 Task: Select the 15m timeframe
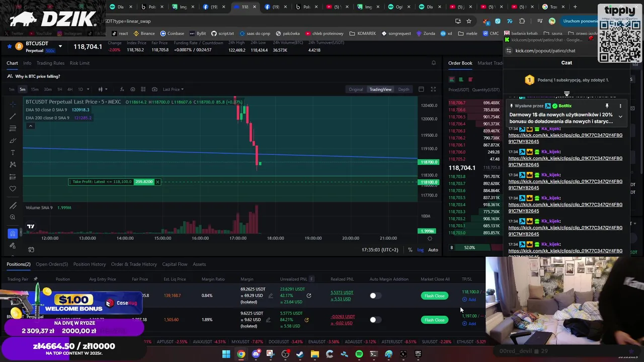pos(35,89)
